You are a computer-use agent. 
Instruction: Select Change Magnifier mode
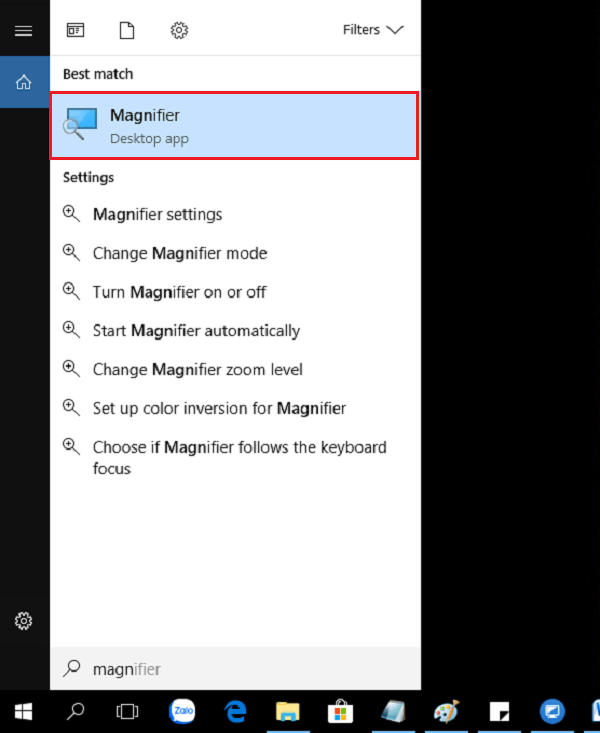coord(179,253)
